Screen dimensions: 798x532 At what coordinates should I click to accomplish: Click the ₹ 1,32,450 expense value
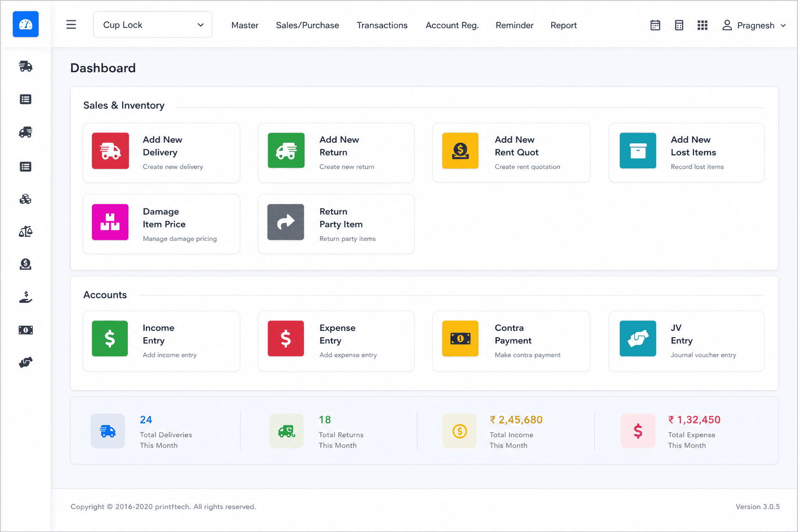[694, 420]
